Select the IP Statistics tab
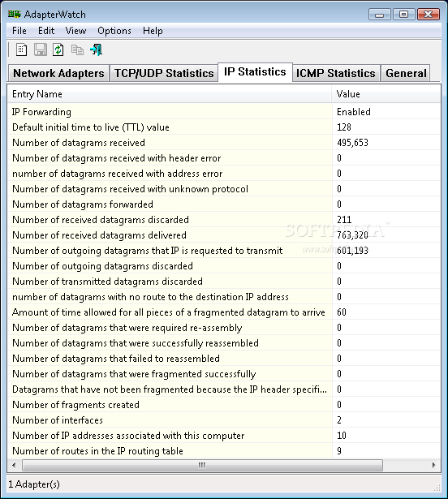 click(255, 72)
